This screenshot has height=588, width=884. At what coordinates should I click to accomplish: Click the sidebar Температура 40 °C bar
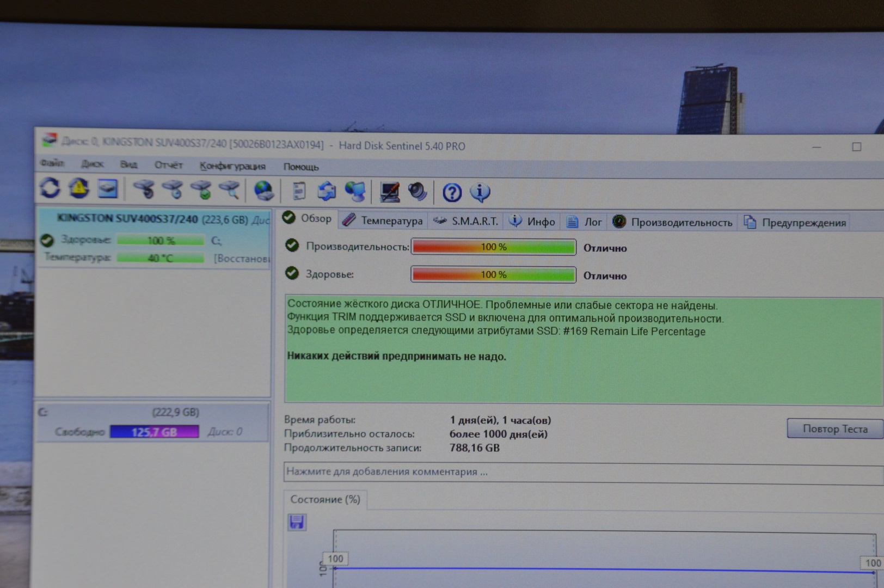pyautogui.click(x=161, y=258)
